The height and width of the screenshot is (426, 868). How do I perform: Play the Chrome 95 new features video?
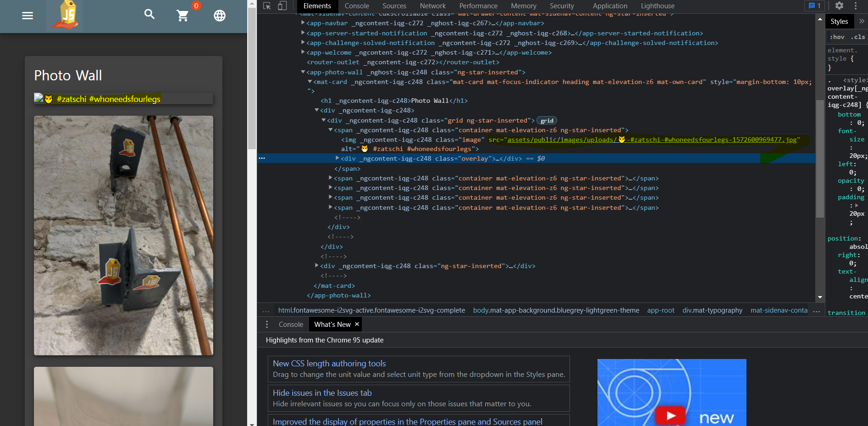[x=671, y=415]
